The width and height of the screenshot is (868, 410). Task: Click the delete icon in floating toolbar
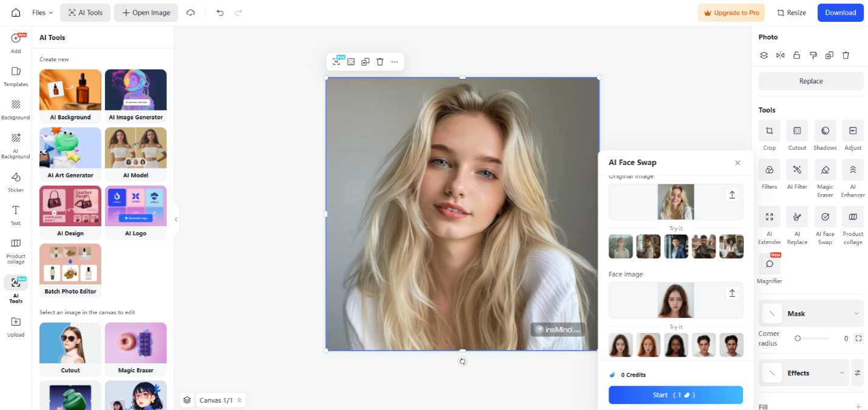380,62
